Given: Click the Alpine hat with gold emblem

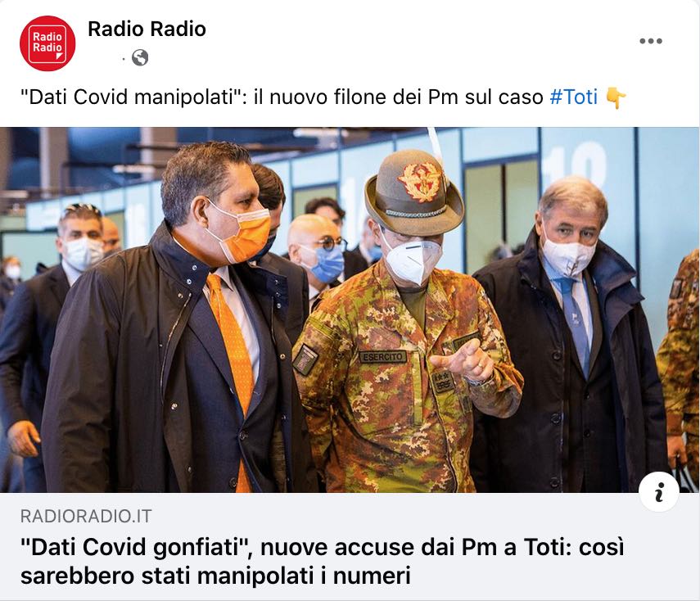Looking at the screenshot, I should coord(413,193).
